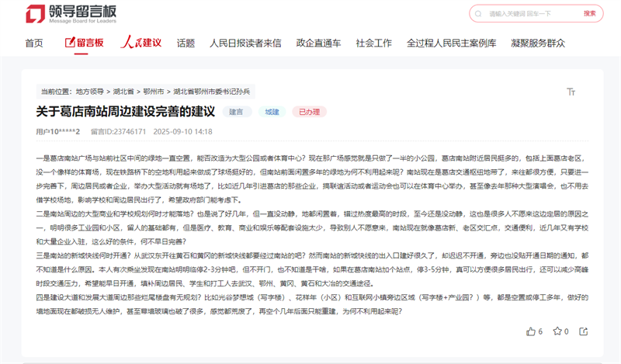Open 全过程人民民主案例库 nav item
Viewport: 621px width, 364px height.
(x=451, y=43)
